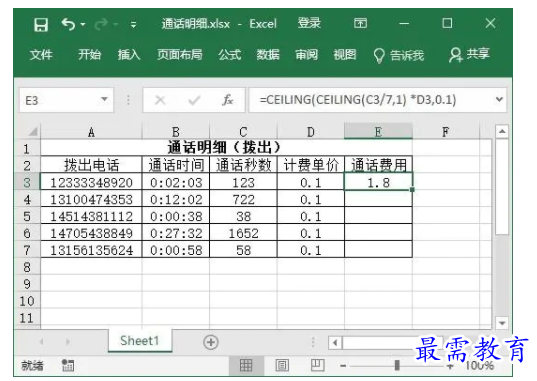Image resolution: width=537 pixels, height=381 pixels.
Task: Click the title cell 通话明细（拨出）
Action: point(226,148)
